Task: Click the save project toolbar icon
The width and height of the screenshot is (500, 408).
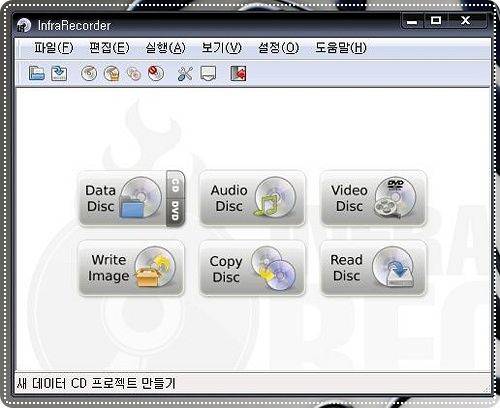Action: pos(59,73)
